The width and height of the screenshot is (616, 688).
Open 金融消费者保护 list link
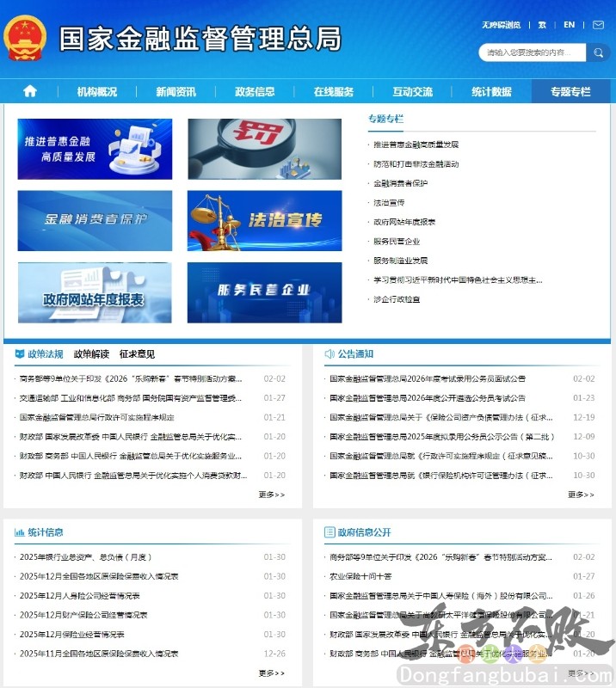[x=400, y=183]
